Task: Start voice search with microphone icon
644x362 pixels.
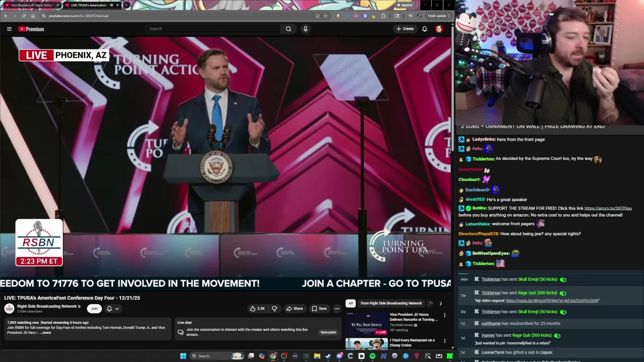Action: pos(305,29)
